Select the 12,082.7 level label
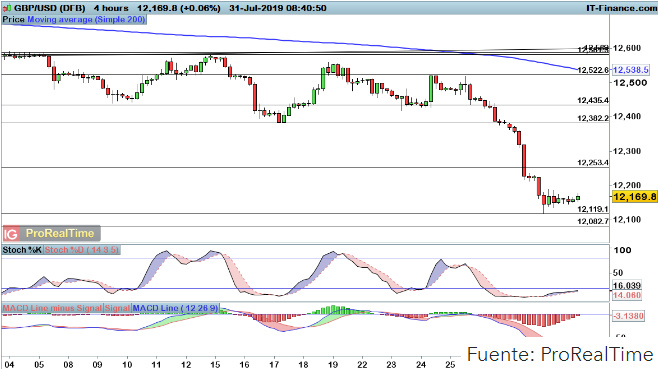 click(593, 221)
